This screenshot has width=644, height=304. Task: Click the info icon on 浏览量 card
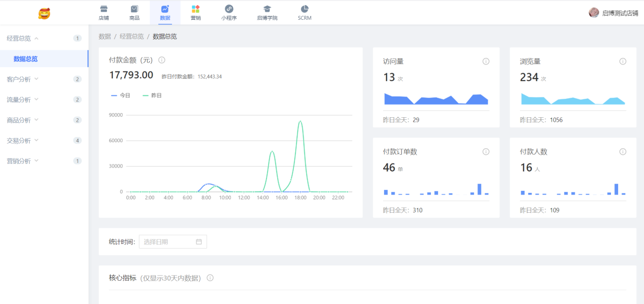pos(623,61)
